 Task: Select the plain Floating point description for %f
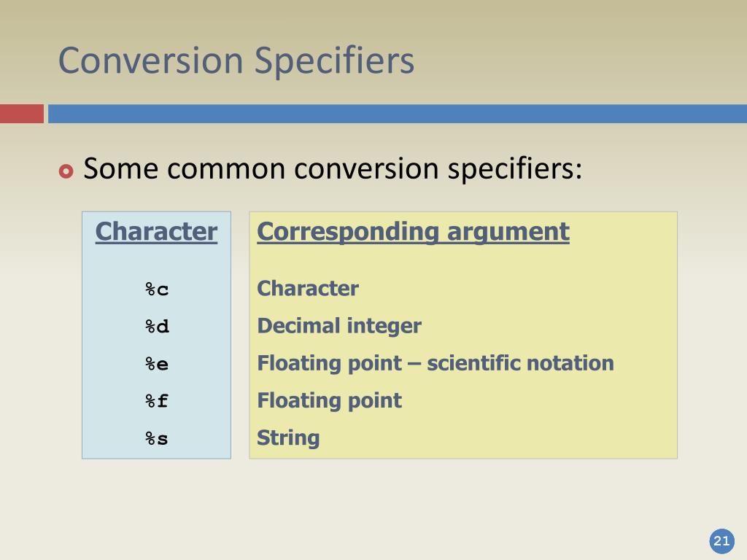[x=329, y=401]
